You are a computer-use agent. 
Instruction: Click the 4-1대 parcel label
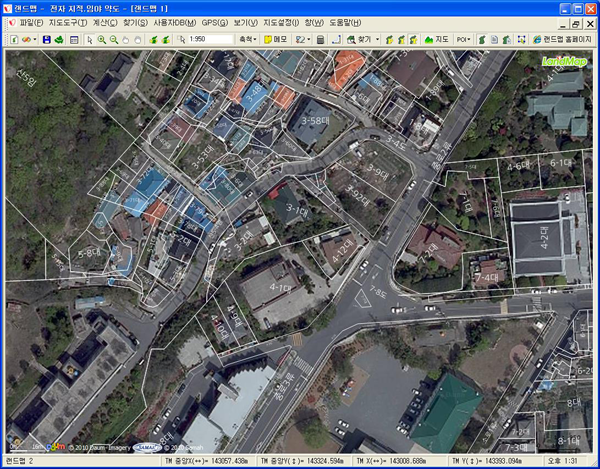pos(280,287)
